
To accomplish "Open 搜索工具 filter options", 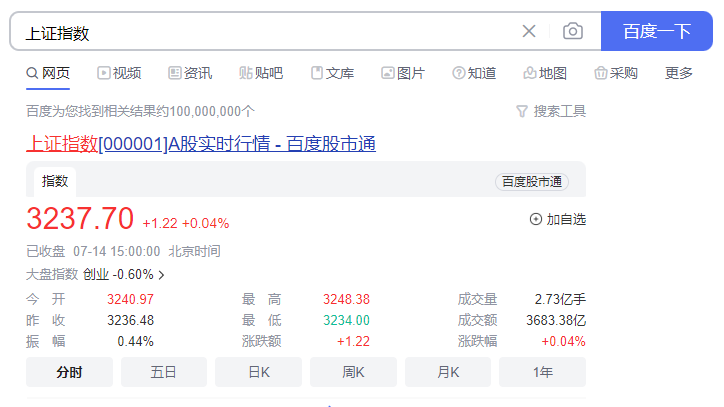I will click(x=551, y=111).
